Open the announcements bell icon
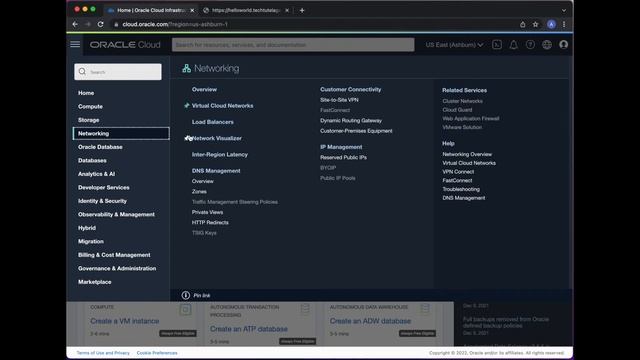Viewport: 640px width, 360px height. pos(513,44)
